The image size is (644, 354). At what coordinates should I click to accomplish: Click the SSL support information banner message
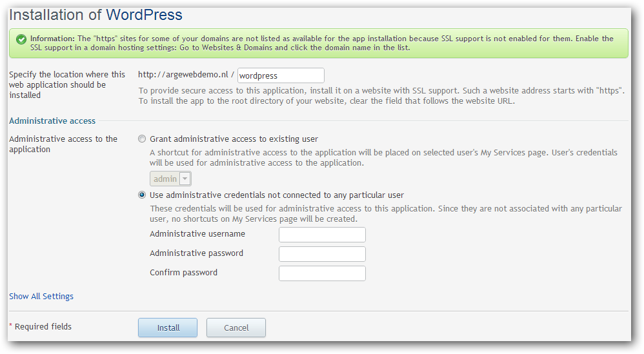[321, 43]
